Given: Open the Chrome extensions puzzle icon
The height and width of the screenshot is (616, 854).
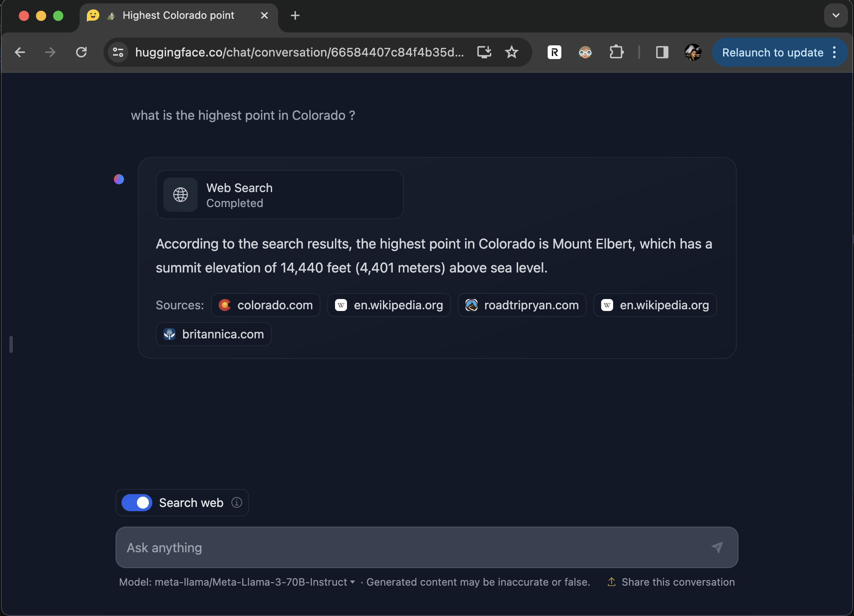Looking at the screenshot, I should point(617,52).
